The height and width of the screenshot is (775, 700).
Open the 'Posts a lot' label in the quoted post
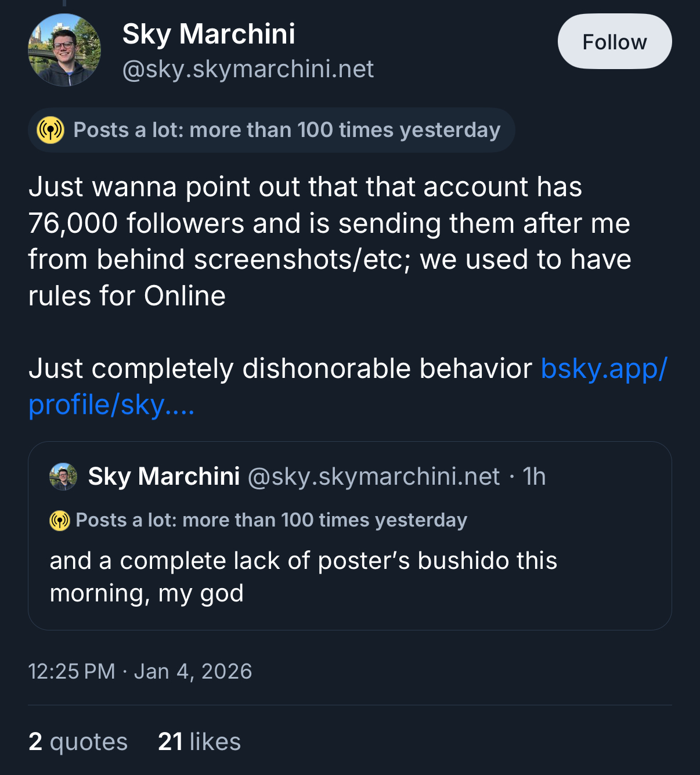pos(271,520)
